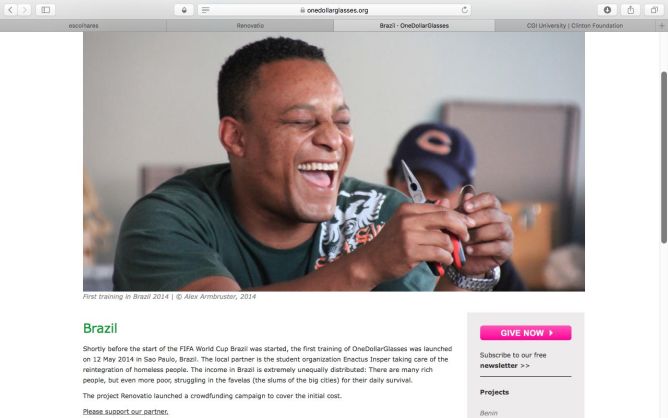Open the newsletter >> subscription link
The height and width of the screenshot is (418, 668).
tap(504, 366)
